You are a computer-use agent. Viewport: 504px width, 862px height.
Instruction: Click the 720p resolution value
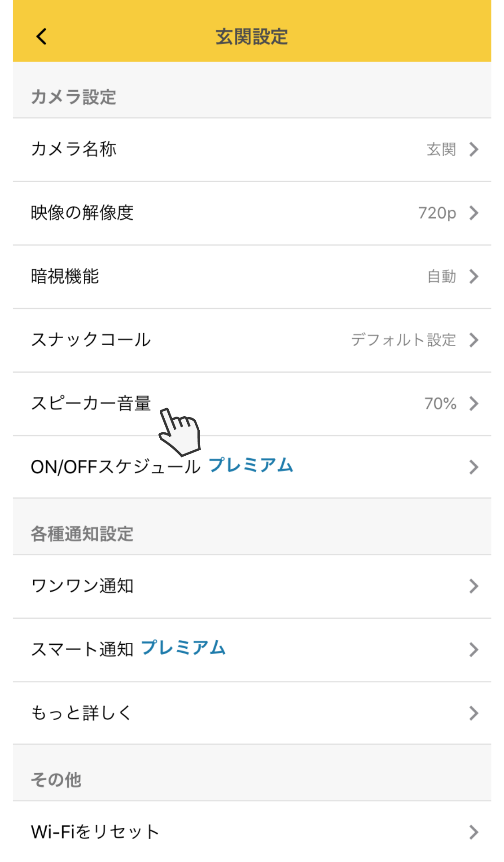[x=437, y=213]
